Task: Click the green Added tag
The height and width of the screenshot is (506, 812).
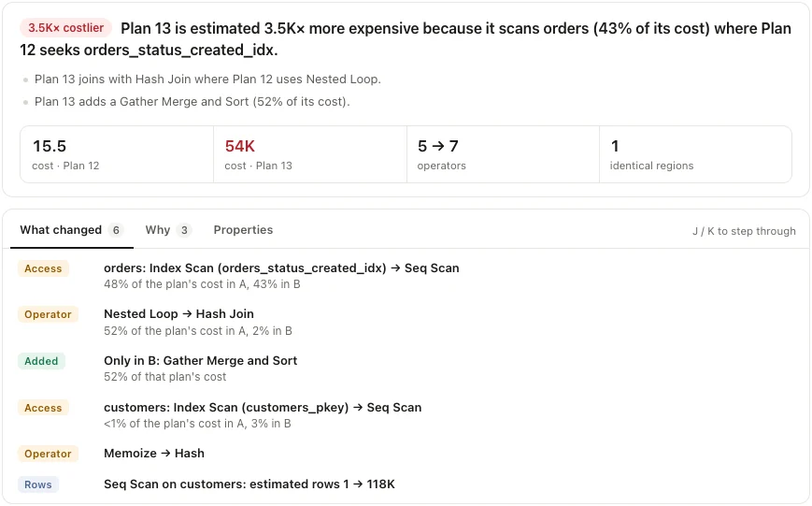Action: point(41,361)
